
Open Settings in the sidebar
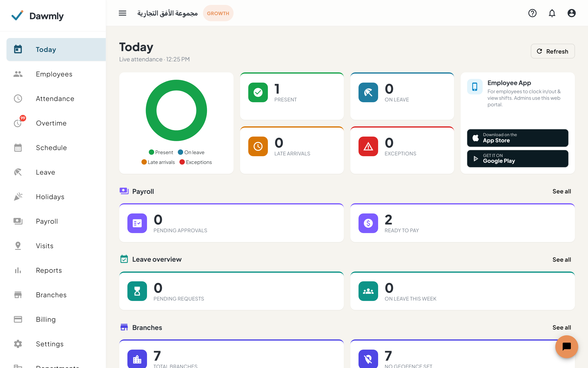56,344
